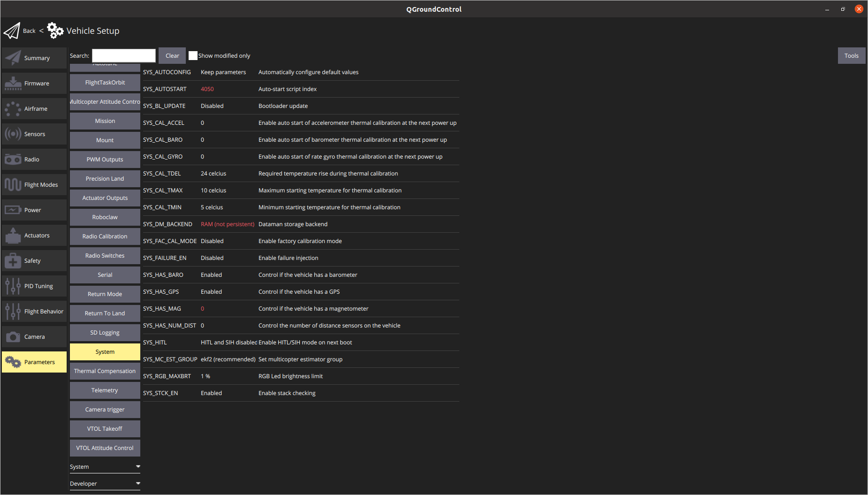The width and height of the screenshot is (868, 495).
Task: Open SYS_RGB_MAXBRT value 1 %
Action: tap(206, 376)
